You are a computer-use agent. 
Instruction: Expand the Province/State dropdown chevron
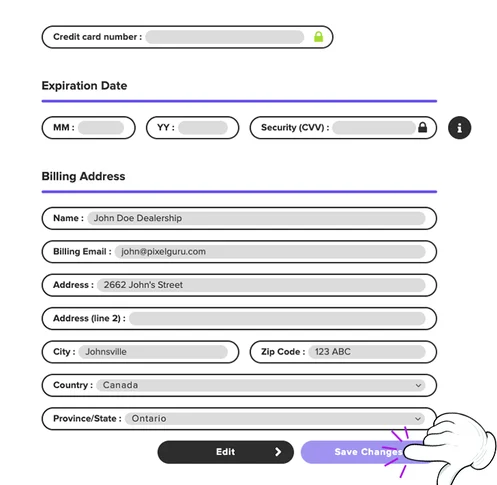pyautogui.click(x=417, y=419)
